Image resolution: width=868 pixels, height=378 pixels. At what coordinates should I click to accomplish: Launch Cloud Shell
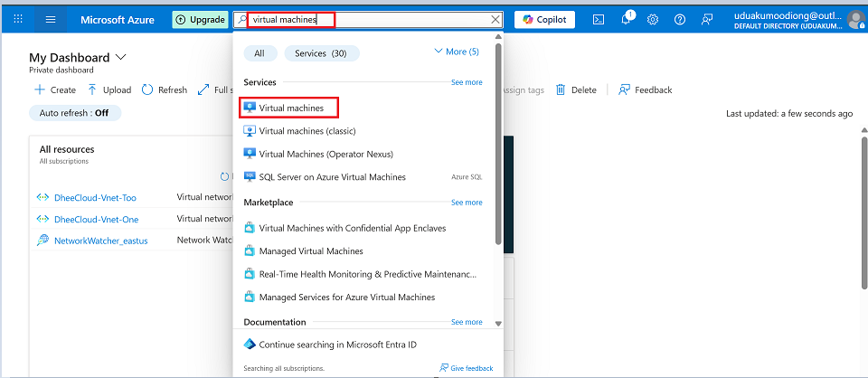coord(599,20)
